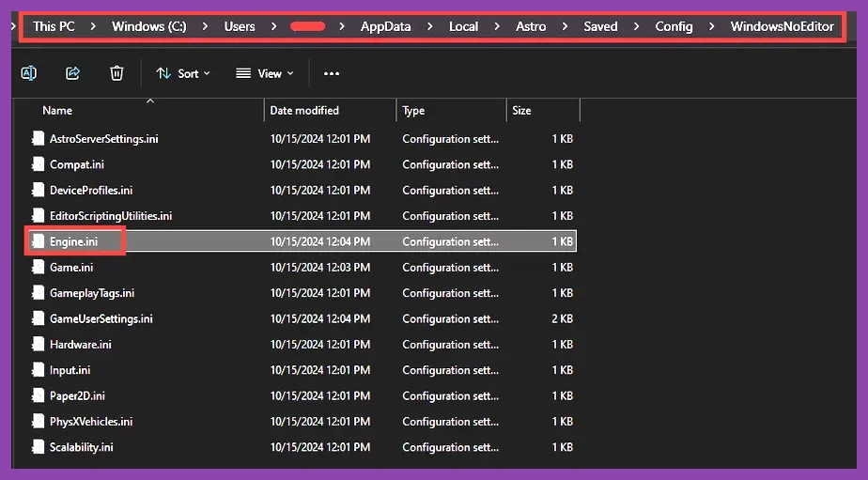This screenshot has height=480, width=868.
Task: Select the Input.ini file name
Action: coord(70,370)
